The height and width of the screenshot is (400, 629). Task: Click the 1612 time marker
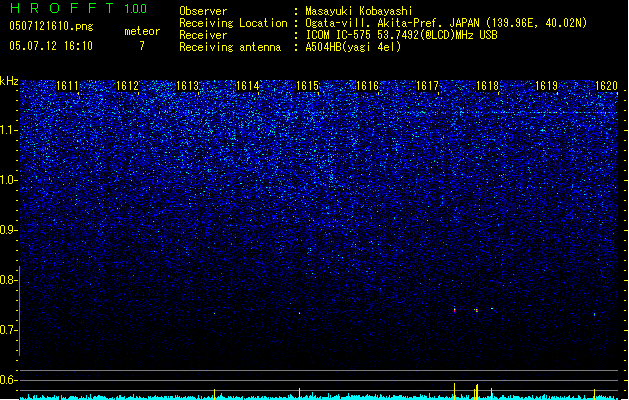point(127,86)
